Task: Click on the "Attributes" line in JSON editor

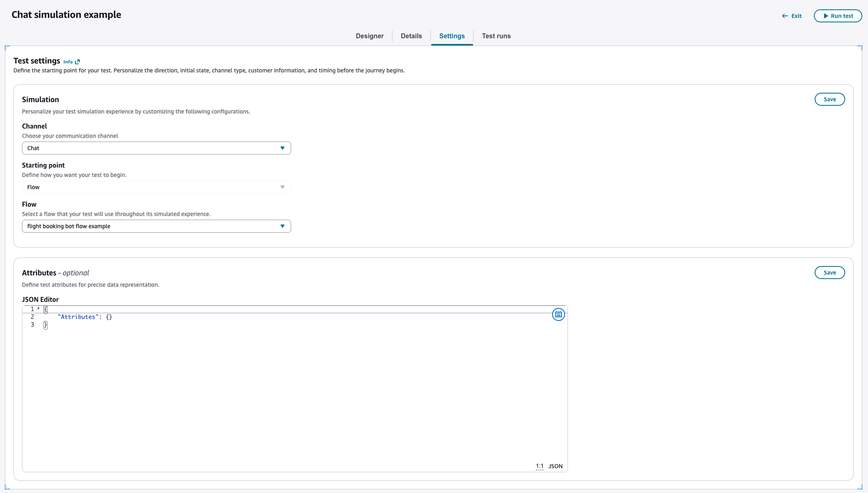Action: click(x=85, y=317)
